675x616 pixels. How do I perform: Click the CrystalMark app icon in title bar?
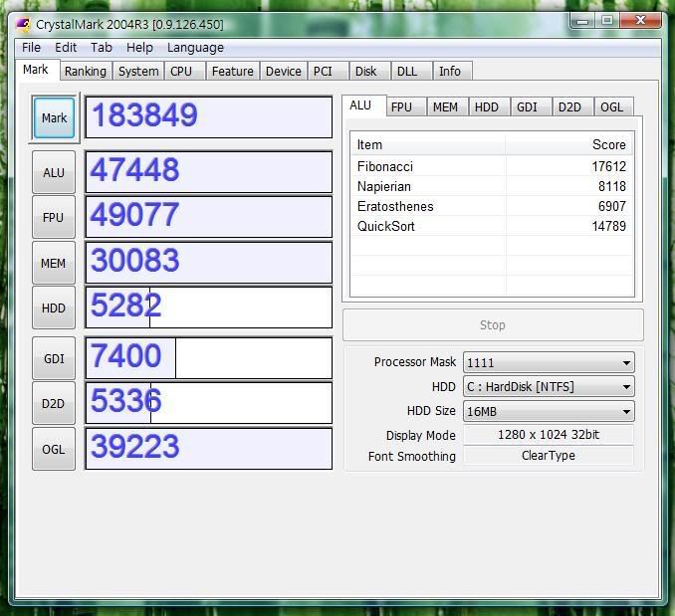(23, 24)
